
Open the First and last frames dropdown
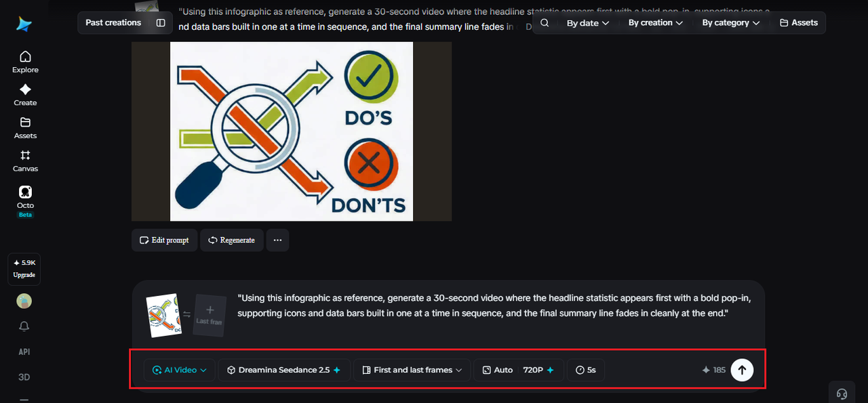[412, 370]
